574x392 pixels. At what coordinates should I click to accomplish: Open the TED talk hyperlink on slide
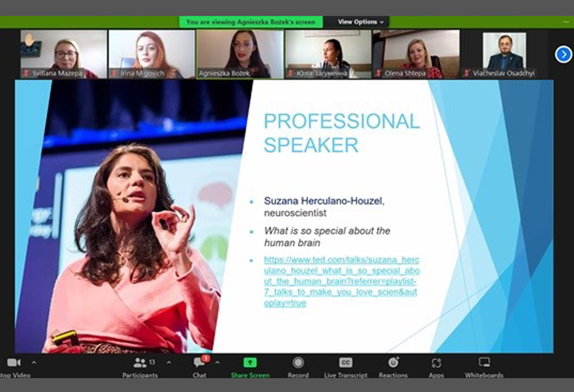341,281
